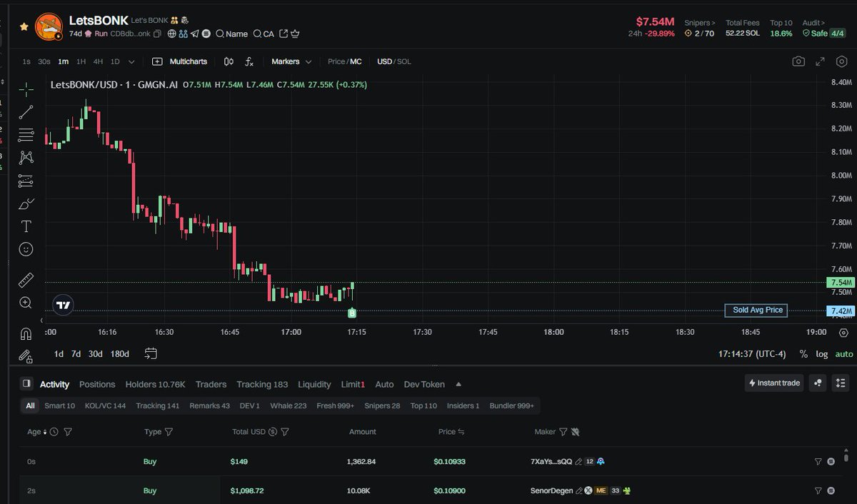Select the ruler measure tool
Screen dimensions: 857x504
click(26, 280)
